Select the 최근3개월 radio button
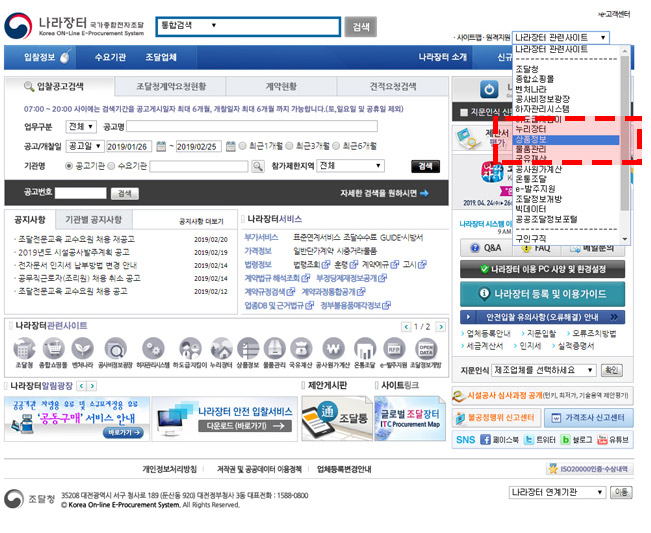 289,146
